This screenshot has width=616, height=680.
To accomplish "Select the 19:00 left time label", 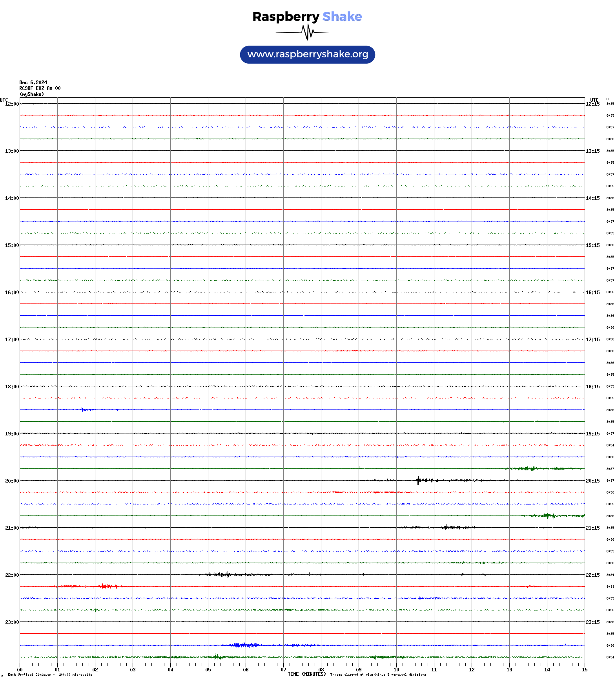I will (x=12, y=434).
